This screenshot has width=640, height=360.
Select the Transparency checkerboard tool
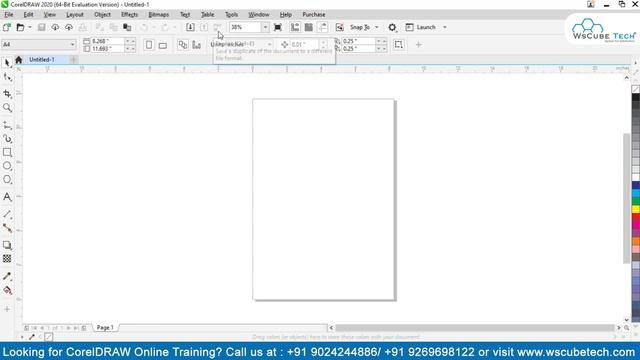[x=7, y=259]
